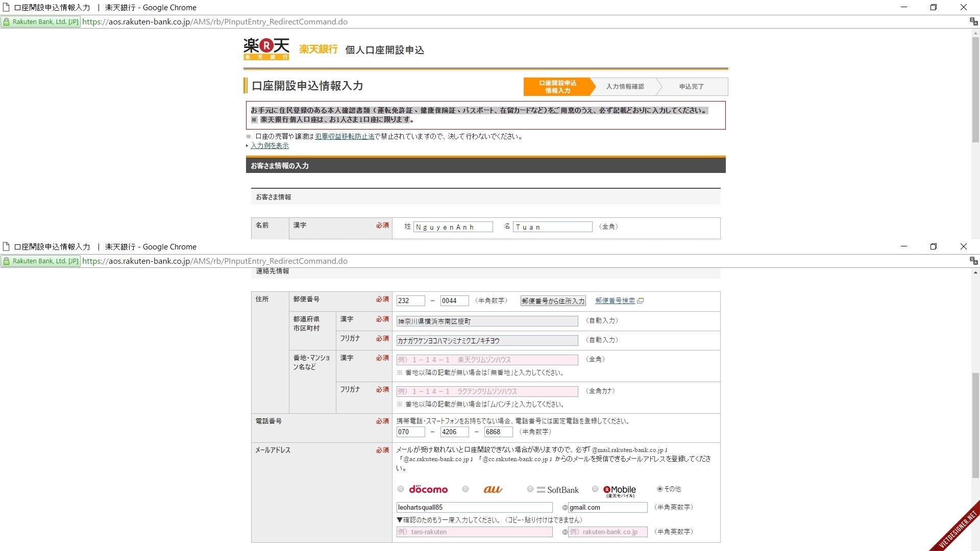
Task: Click the 番地 furigana street address field
Action: (x=487, y=391)
